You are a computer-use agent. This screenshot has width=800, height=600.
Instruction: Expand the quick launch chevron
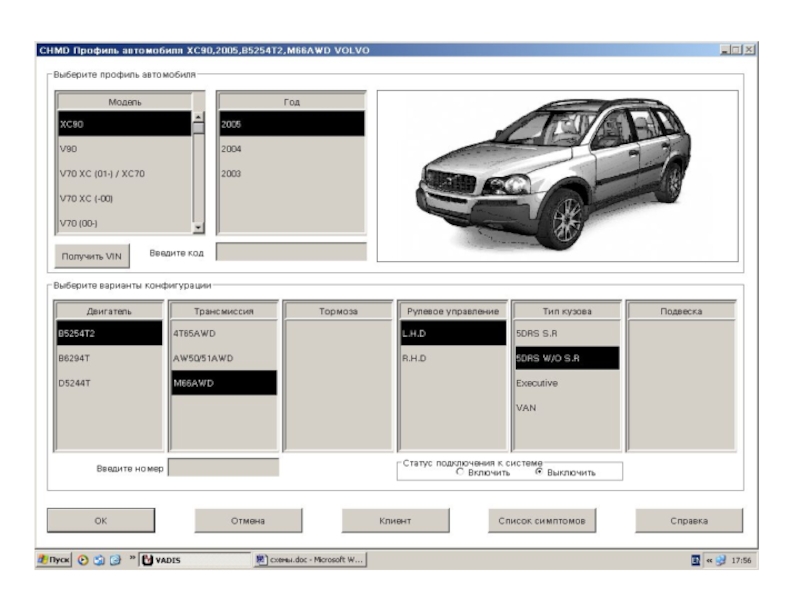(x=132, y=558)
